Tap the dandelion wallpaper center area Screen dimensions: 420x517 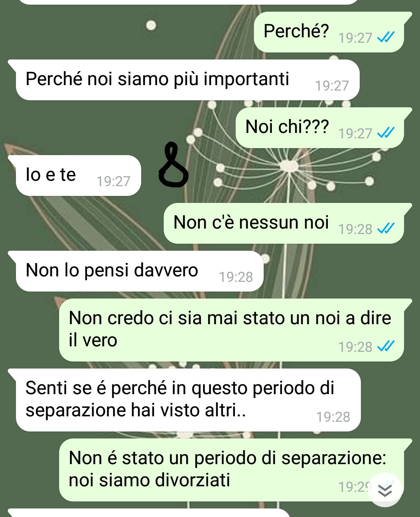tap(289, 166)
